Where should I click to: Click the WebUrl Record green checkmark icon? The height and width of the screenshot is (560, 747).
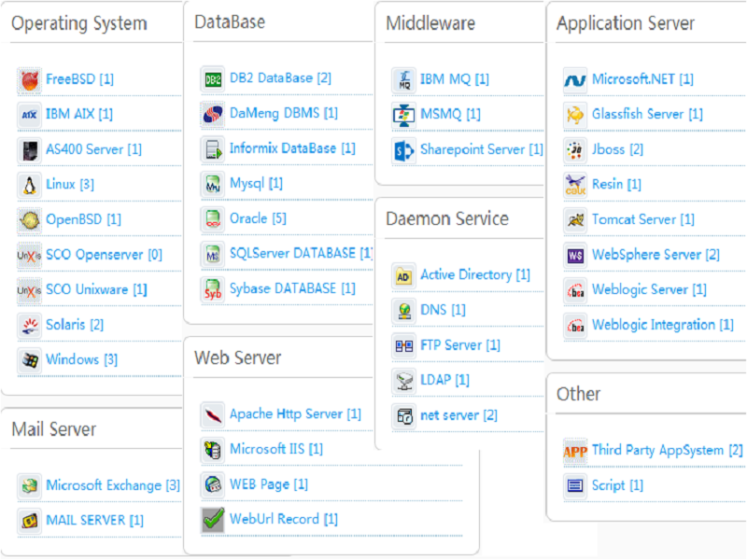click(x=213, y=520)
